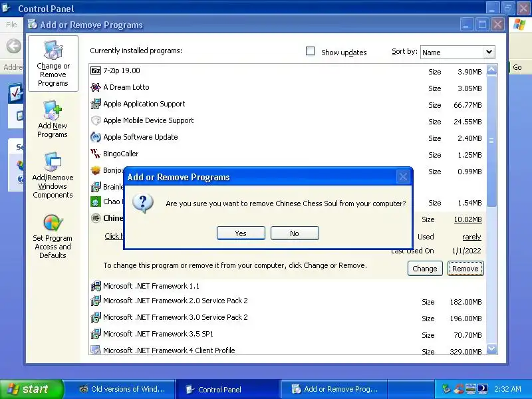Select the 7-Zip 19.00 entry

[287, 71]
